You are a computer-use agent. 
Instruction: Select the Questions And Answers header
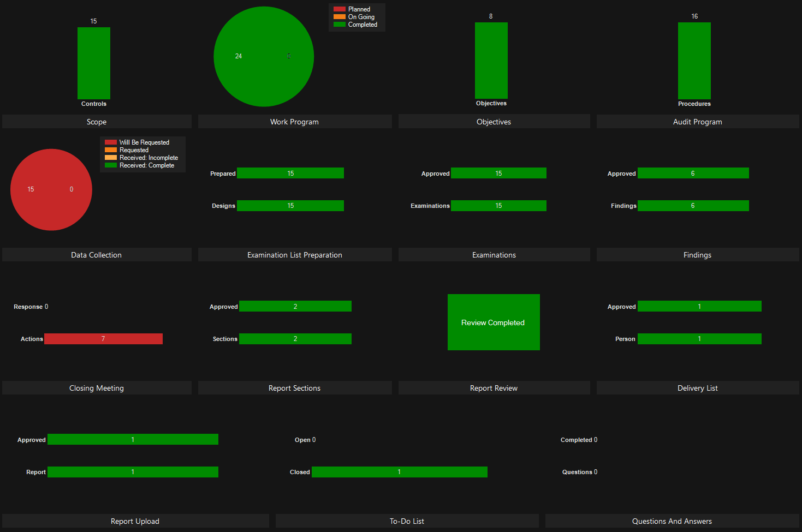click(672, 521)
